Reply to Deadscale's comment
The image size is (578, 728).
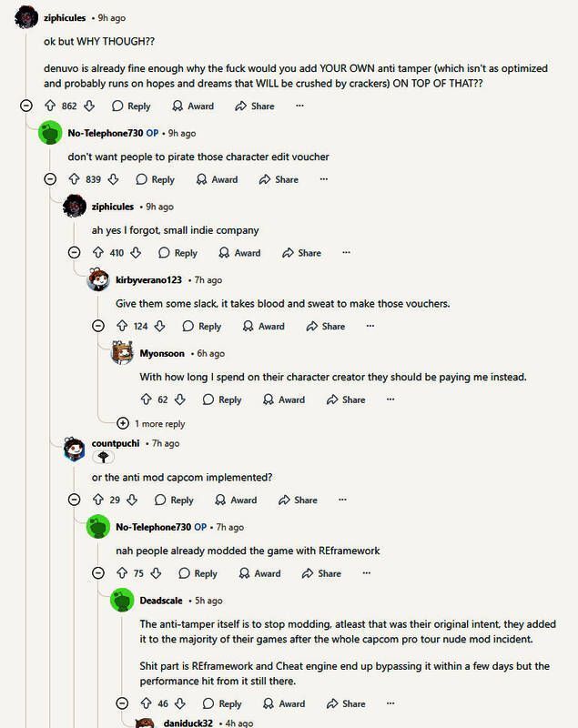point(221,703)
